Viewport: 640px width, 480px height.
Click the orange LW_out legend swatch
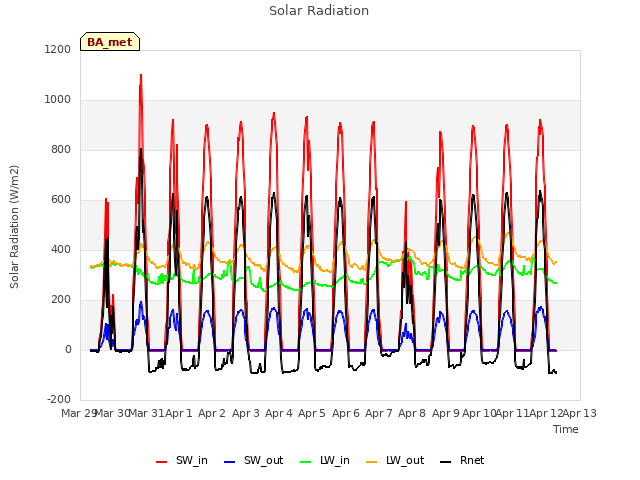click(x=371, y=462)
